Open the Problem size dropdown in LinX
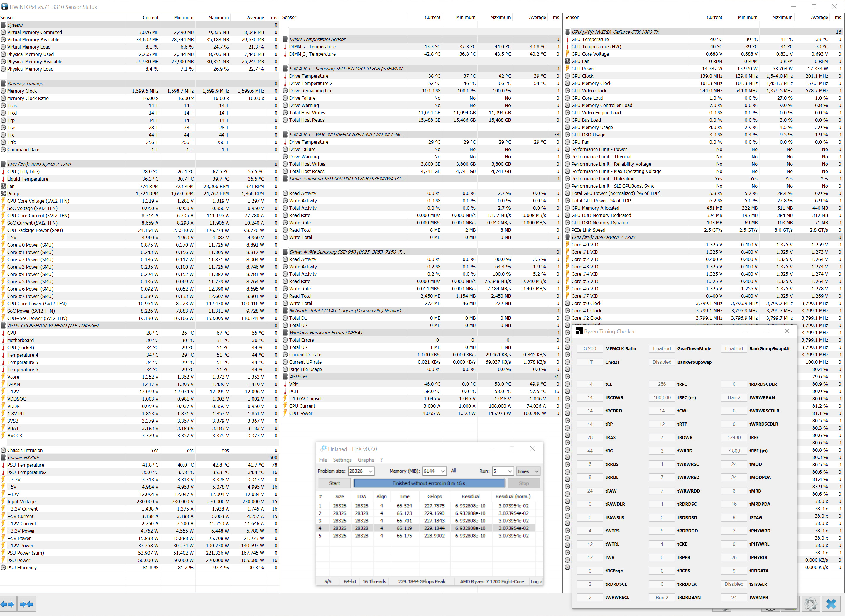This screenshot has width=845, height=616. (x=370, y=471)
